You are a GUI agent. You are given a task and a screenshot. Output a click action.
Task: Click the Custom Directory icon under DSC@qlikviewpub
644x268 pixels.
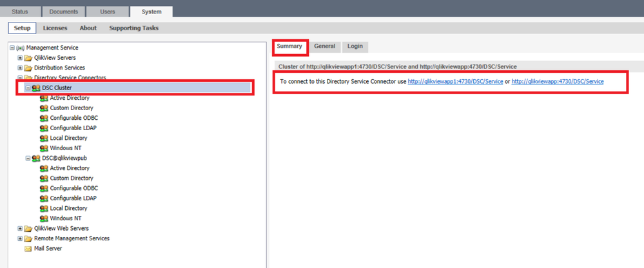[x=44, y=178]
